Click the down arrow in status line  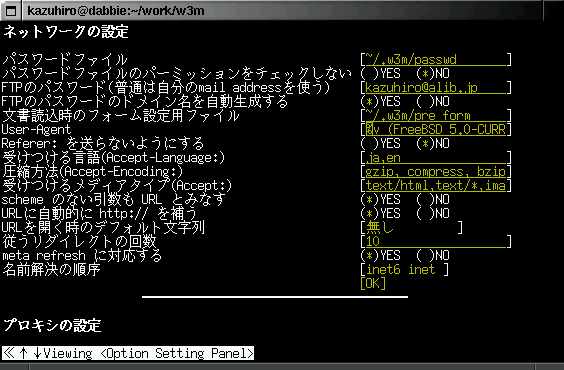[37, 353]
